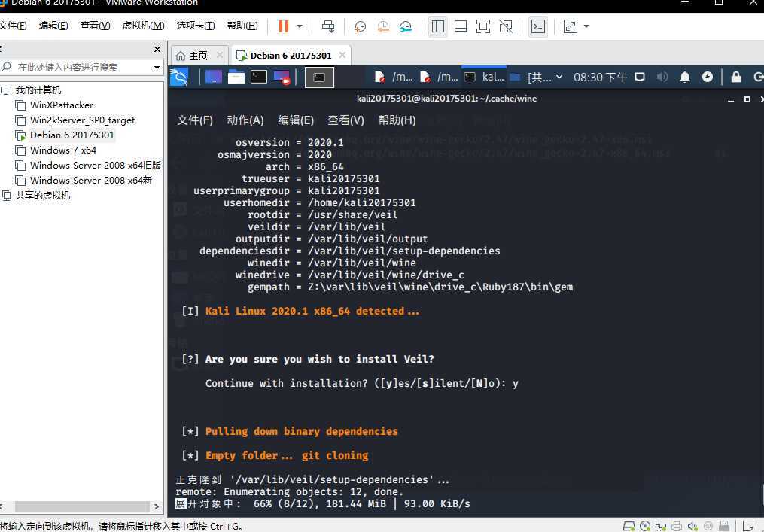Open the VMware 查看(V) menu

95,26
